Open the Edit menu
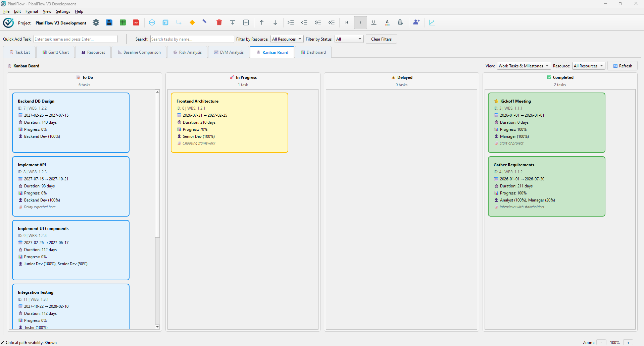 click(x=17, y=11)
